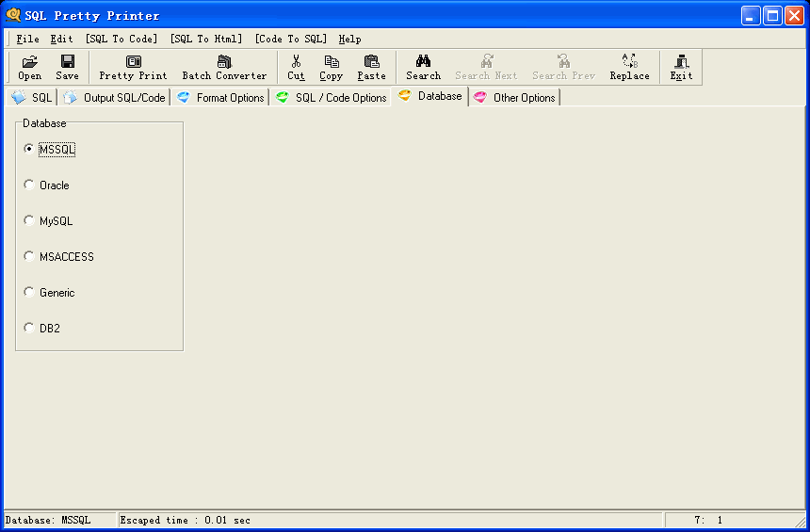Open a file with the Open icon
The width and height of the screenshot is (810, 532).
(x=29, y=67)
